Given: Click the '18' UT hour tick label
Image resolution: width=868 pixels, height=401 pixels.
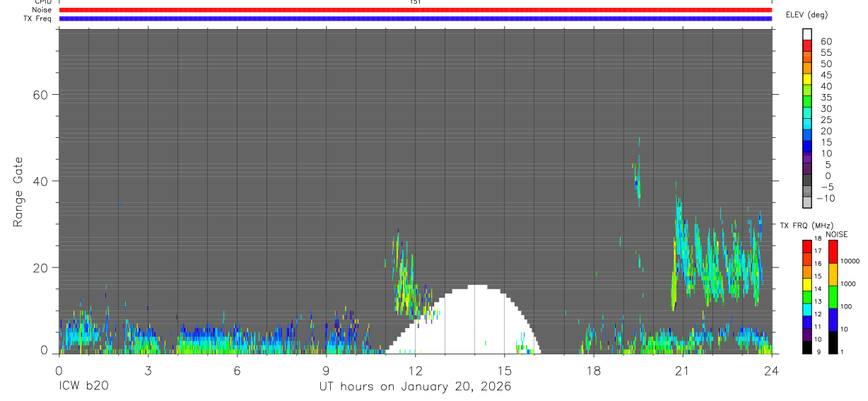Looking at the screenshot, I should 594,370.
